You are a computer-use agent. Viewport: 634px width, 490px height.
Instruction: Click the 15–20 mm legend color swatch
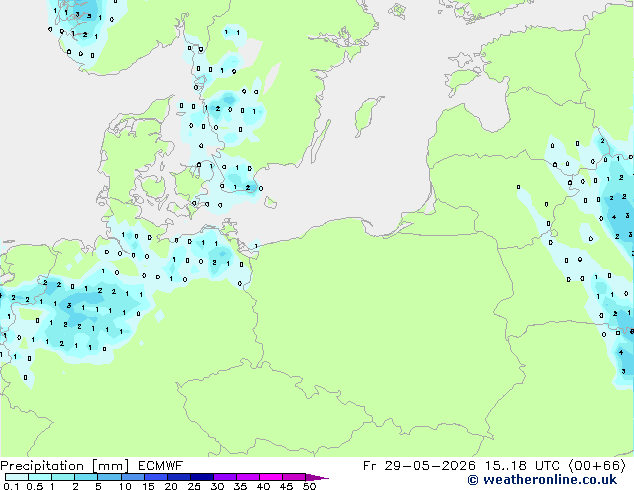tap(155, 477)
